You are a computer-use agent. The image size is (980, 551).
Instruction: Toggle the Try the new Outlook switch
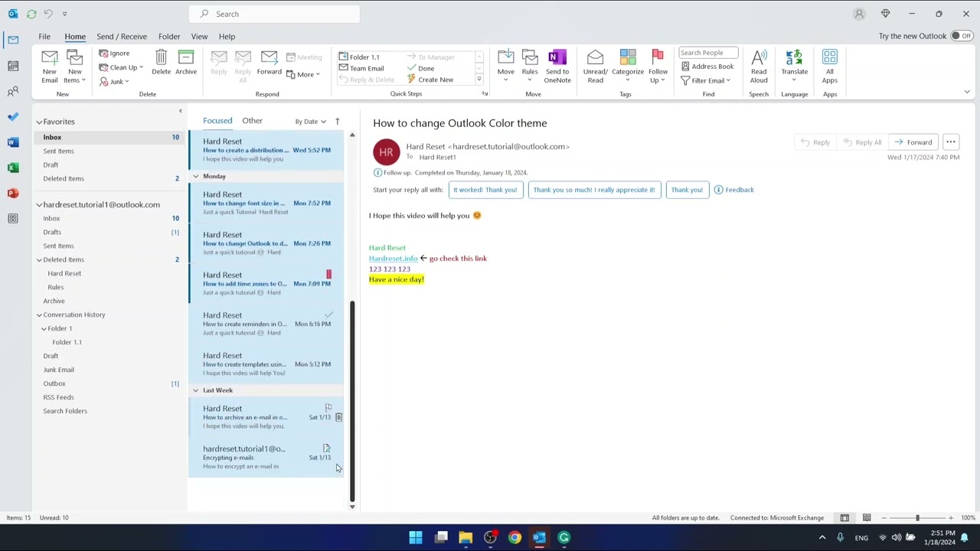961,36
